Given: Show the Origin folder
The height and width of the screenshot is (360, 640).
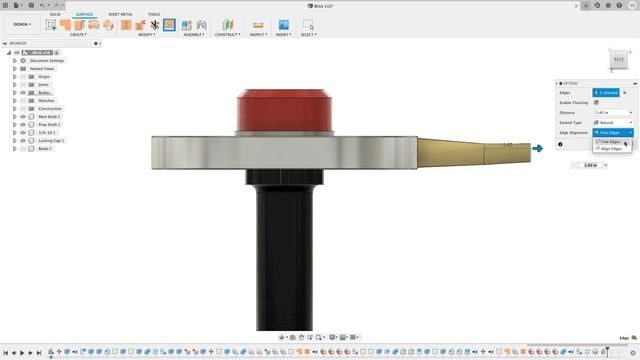Looking at the screenshot, I should tap(23, 77).
